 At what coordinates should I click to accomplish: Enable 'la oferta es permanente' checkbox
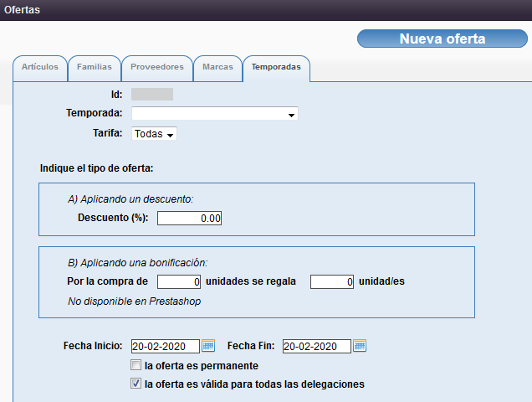tap(136, 366)
